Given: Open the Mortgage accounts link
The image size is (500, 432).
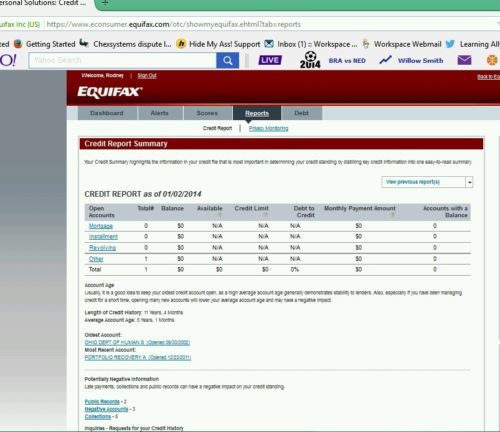Looking at the screenshot, I should coord(101,226).
